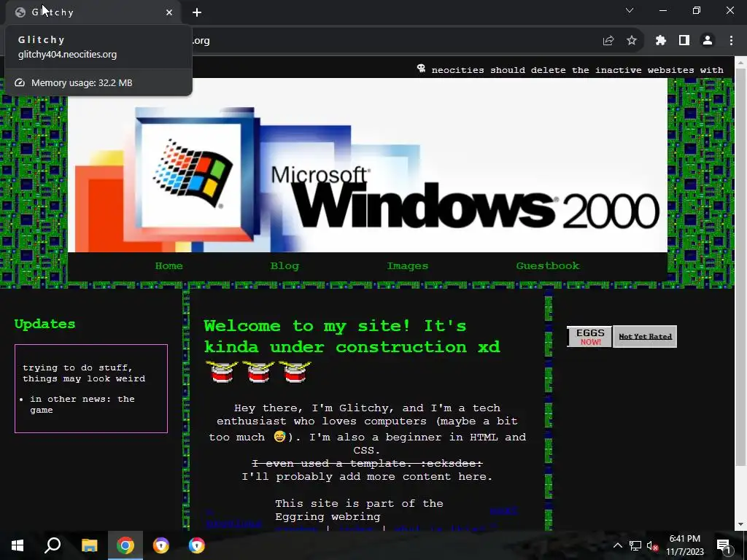Open the Windows Start menu
The image size is (747, 560).
tap(18, 545)
